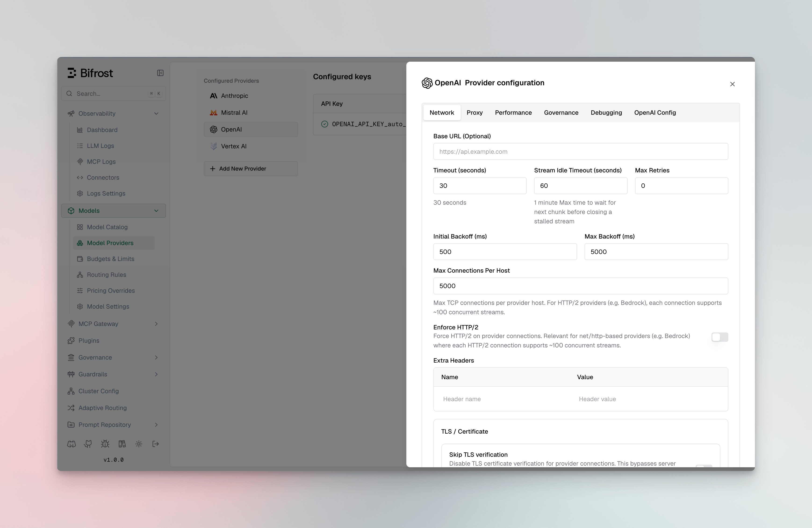Click the Routing Rules network icon
Image resolution: width=812 pixels, height=528 pixels.
pos(80,275)
